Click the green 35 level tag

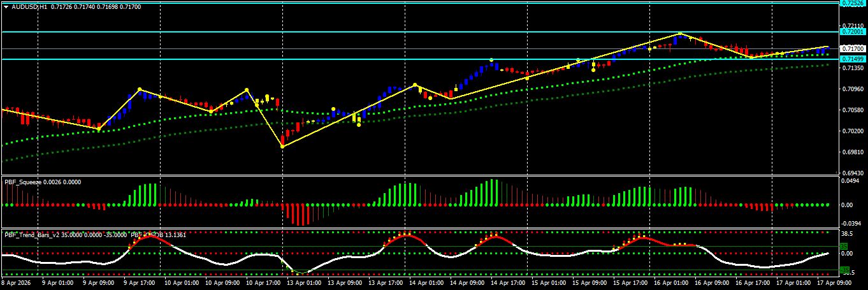point(844,246)
